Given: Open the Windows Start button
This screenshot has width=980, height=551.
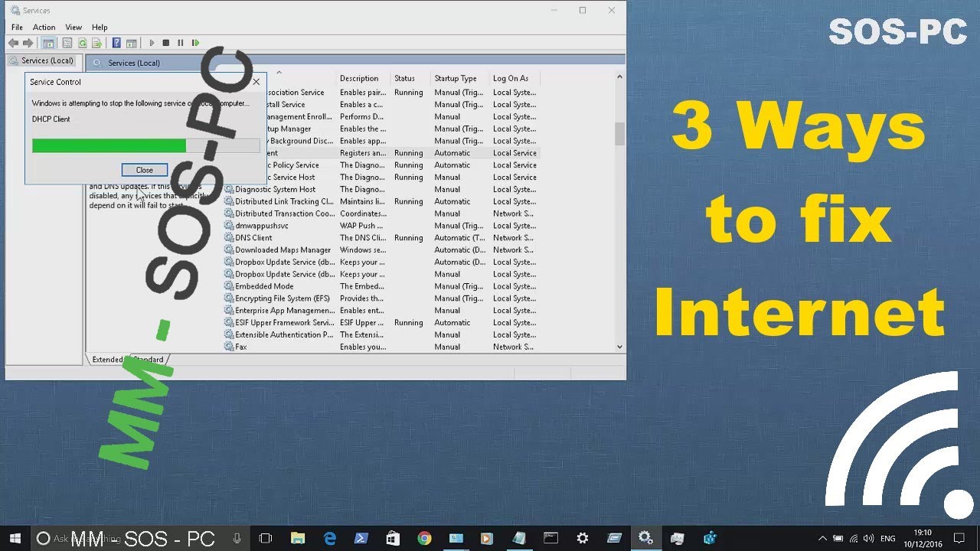Looking at the screenshot, I should click(x=15, y=538).
